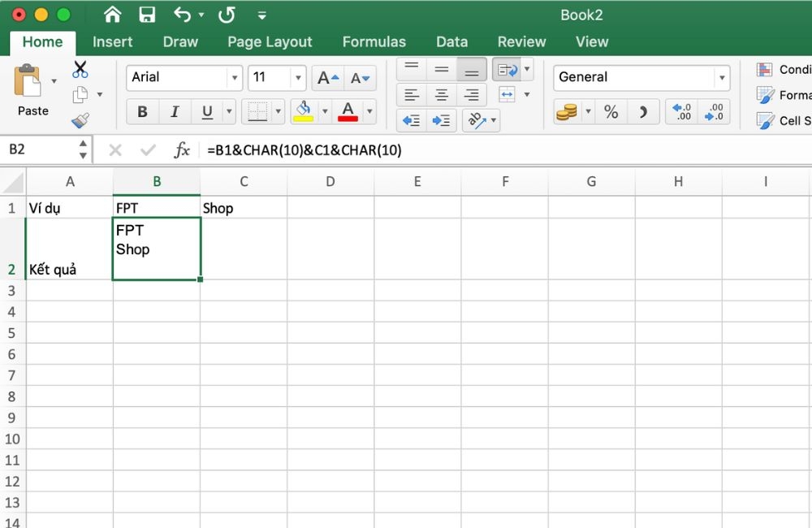Decrease the cell indent

click(x=412, y=120)
